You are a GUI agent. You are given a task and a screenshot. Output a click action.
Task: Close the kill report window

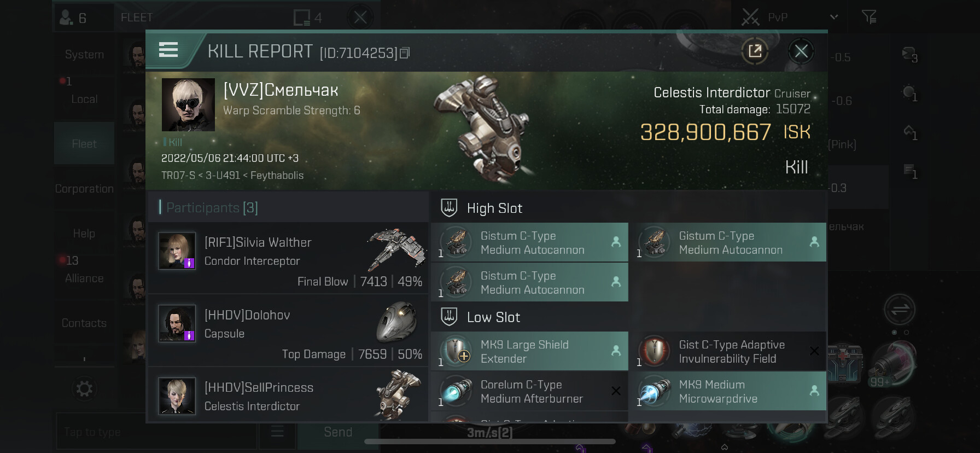point(801,51)
